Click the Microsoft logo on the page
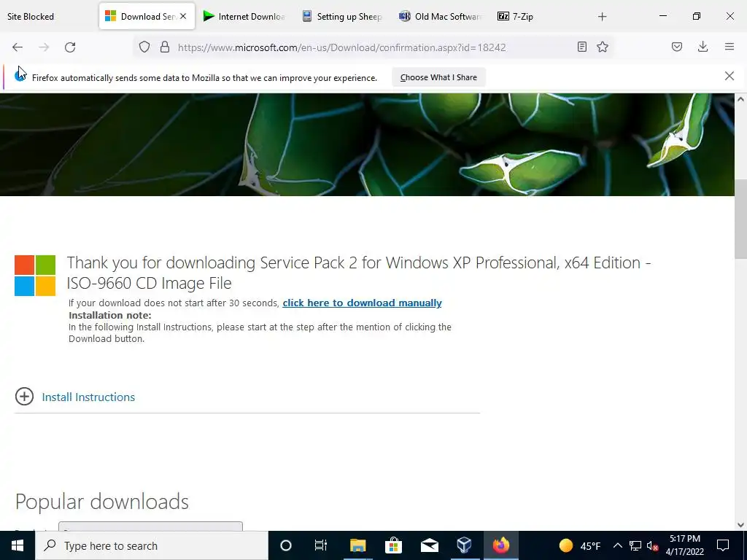This screenshot has height=560, width=747. 35,276
